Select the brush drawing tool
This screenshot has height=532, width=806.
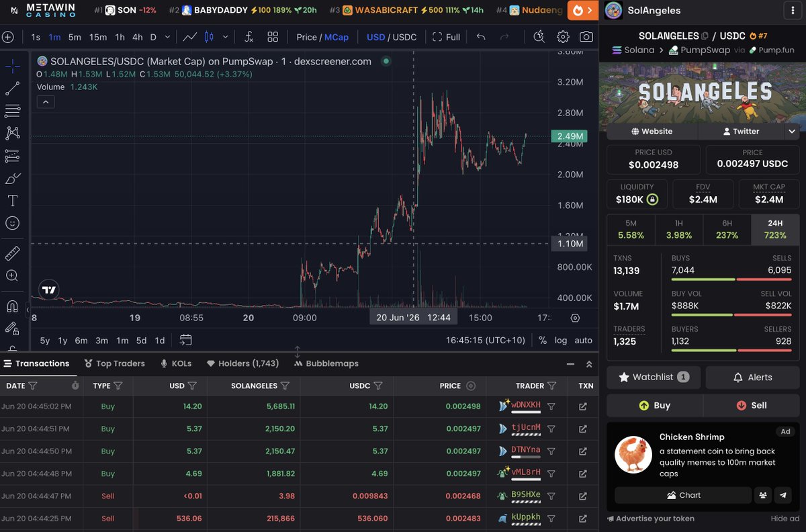click(12, 178)
